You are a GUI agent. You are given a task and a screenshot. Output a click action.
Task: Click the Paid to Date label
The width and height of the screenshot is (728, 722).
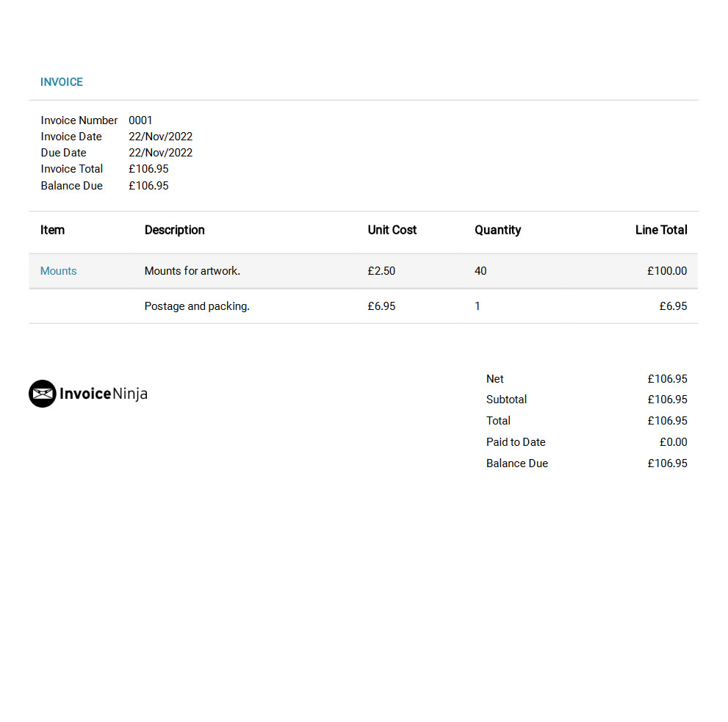(516, 442)
